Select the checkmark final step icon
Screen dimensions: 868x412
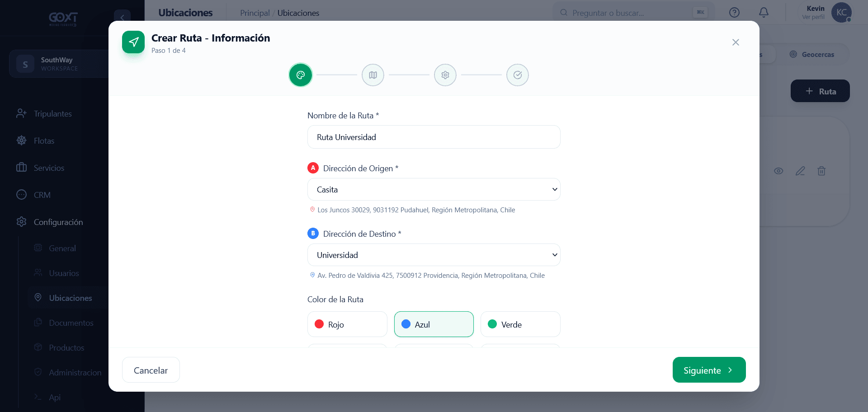click(518, 75)
